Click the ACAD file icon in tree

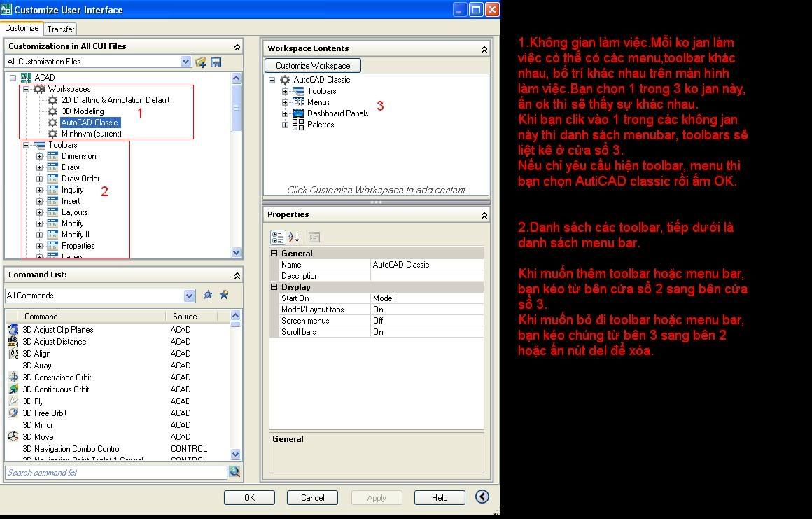(x=26, y=78)
